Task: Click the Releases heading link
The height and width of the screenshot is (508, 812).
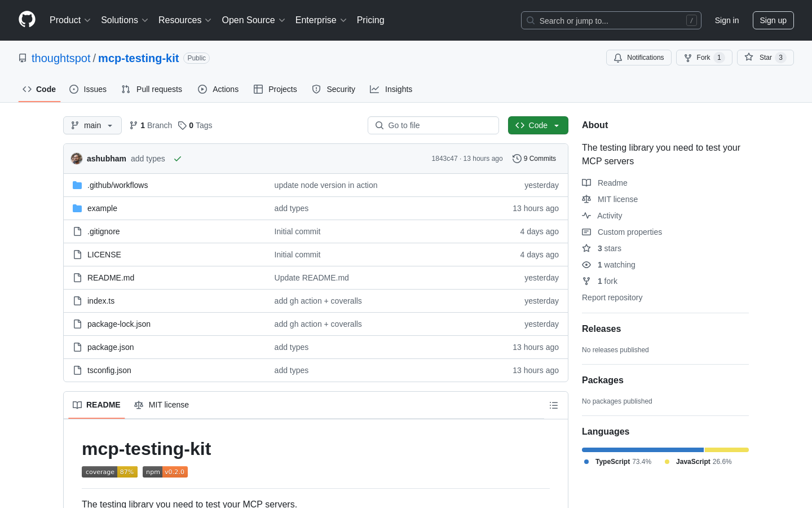Action: click(601, 329)
